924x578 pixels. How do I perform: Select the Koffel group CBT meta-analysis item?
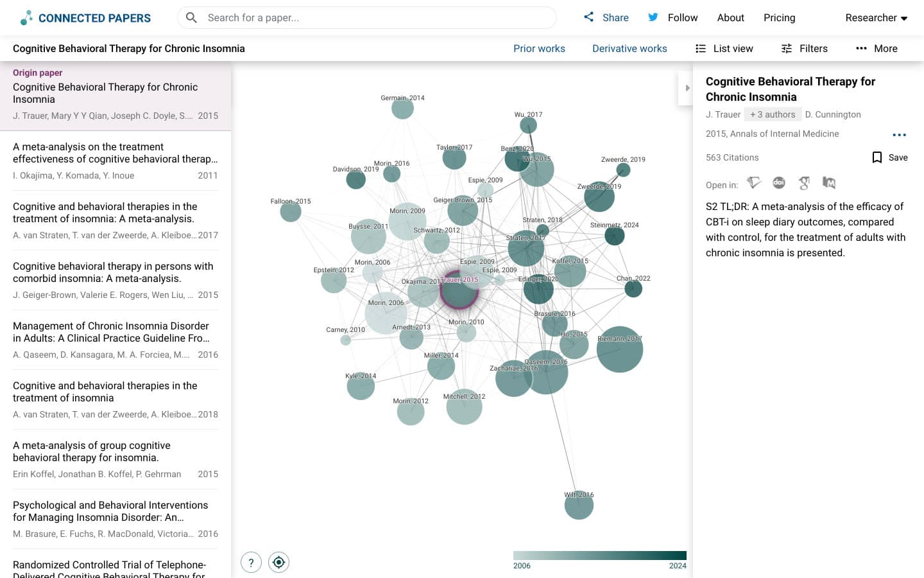[116, 459]
